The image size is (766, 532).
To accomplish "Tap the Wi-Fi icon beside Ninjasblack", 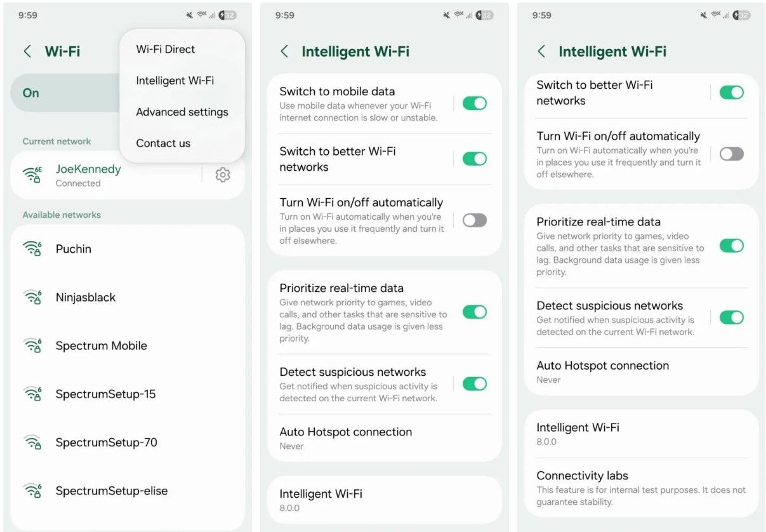I will [x=32, y=297].
